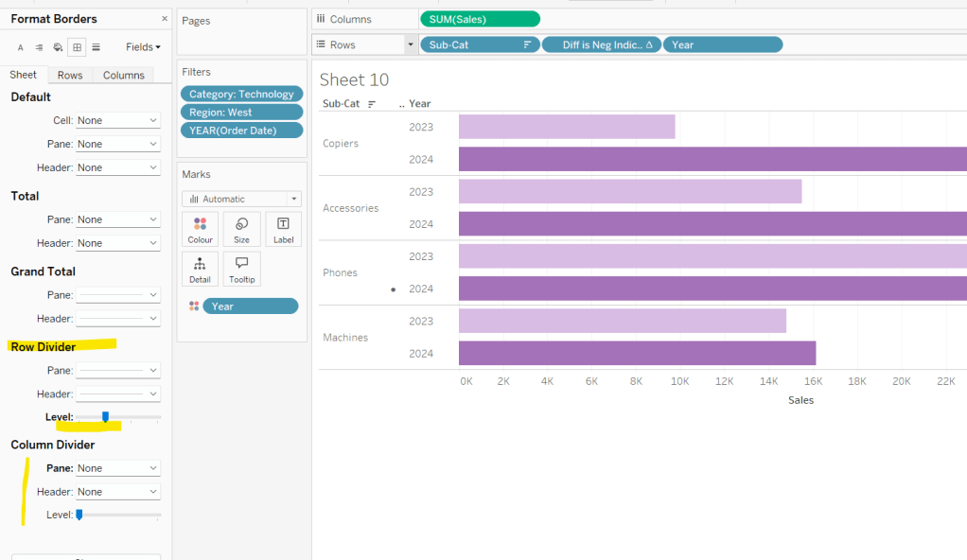This screenshot has height=560, width=967.
Task: Open the Automatic mark type dropdown
Action: 241,200
